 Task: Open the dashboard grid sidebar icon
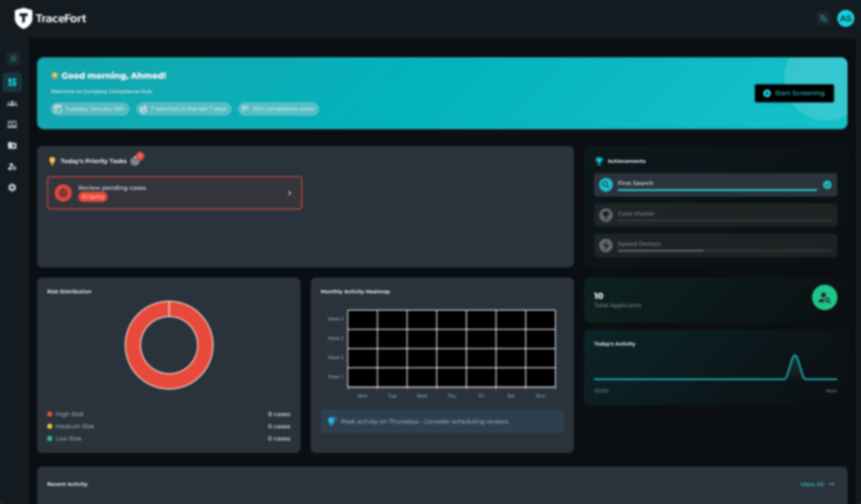point(12,82)
